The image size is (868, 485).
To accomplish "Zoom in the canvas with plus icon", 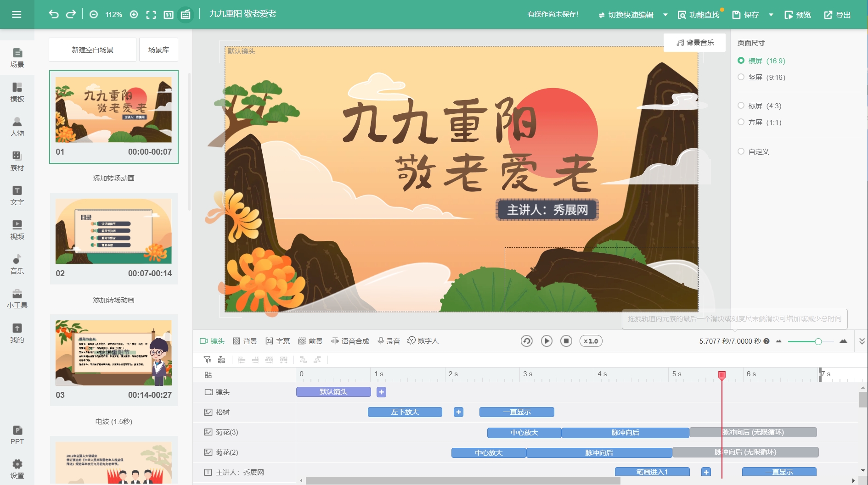I will [134, 15].
